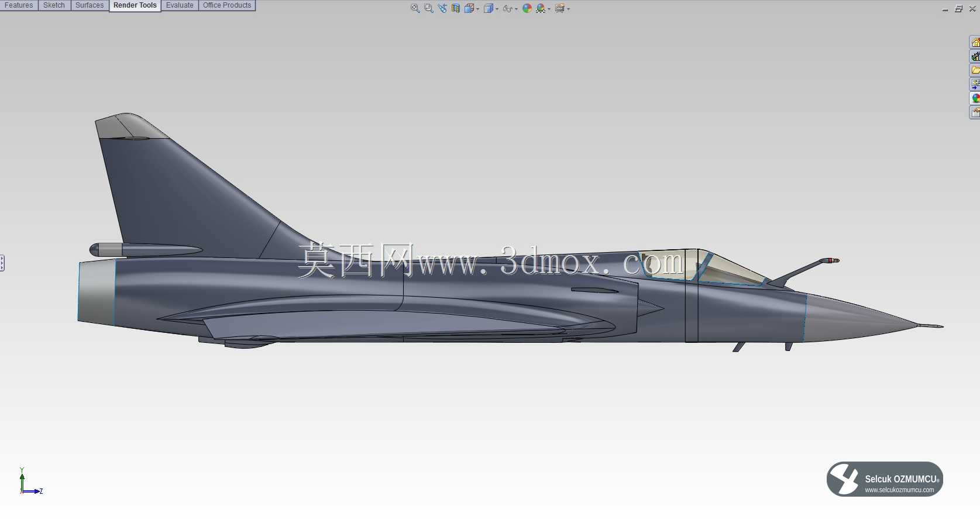Expand the collapsed left panel handle

coord(2,263)
